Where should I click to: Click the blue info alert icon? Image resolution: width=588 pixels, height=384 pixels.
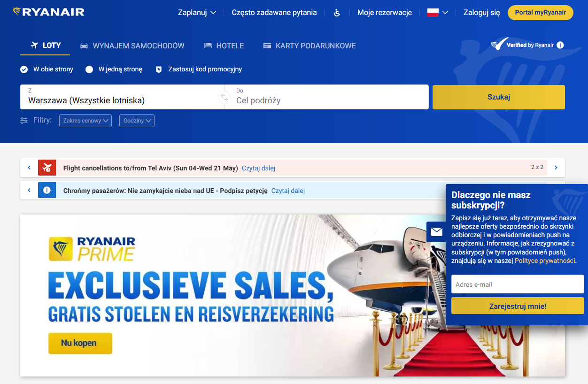click(x=47, y=190)
